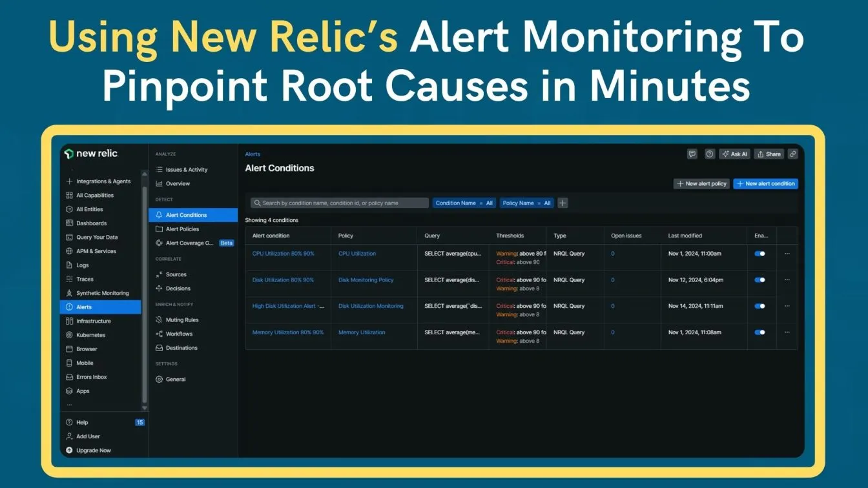This screenshot has height=488, width=868.
Task: Open Muting Rules
Action: (x=177, y=320)
